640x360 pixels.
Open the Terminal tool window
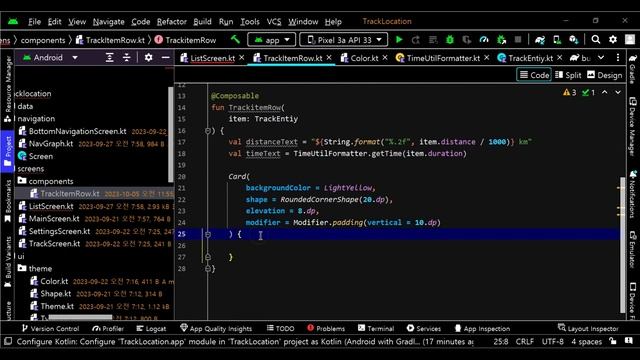pos(376,328)
